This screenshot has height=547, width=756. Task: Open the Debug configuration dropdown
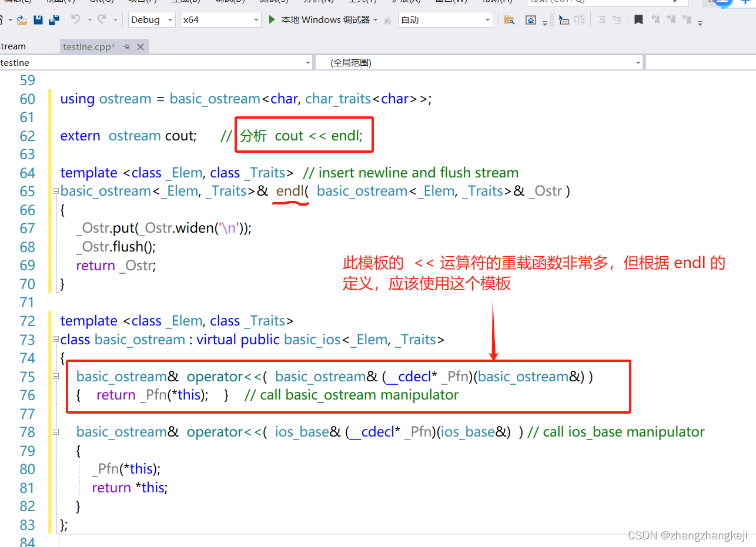pyautogui.click(x=152, y=20)
